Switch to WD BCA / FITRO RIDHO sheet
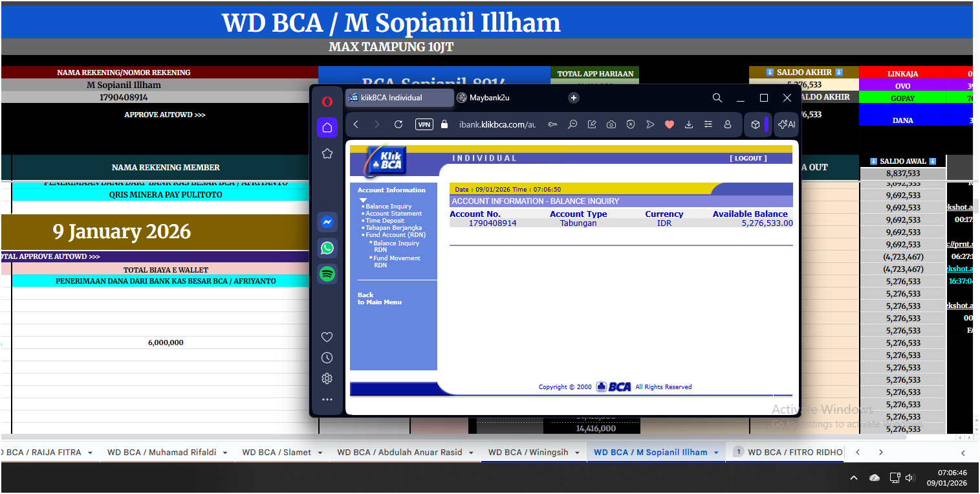 pos(795,453)
